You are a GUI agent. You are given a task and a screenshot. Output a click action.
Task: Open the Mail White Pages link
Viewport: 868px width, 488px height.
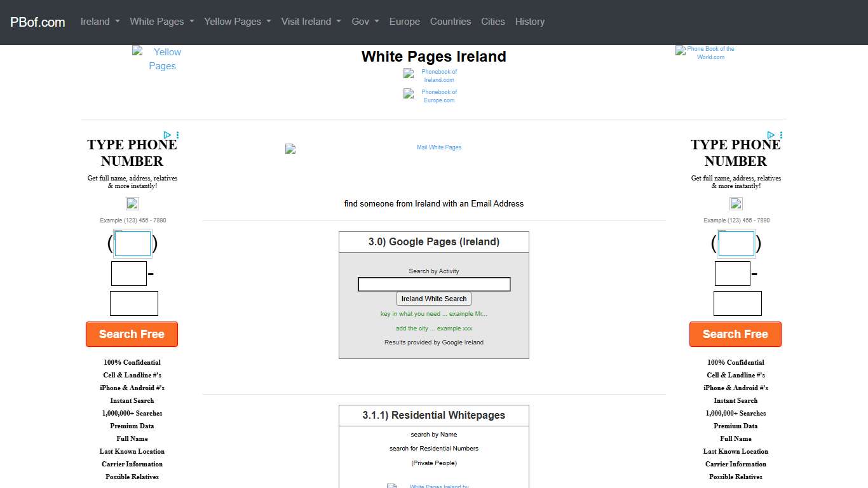438,147
